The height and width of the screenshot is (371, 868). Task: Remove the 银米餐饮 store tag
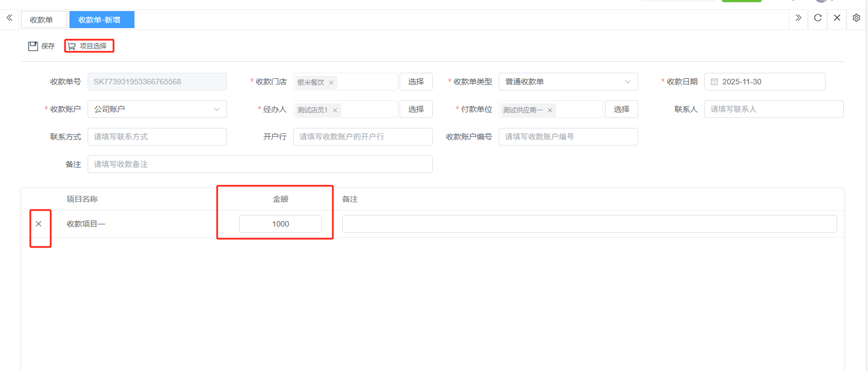(x=331, y=83)
